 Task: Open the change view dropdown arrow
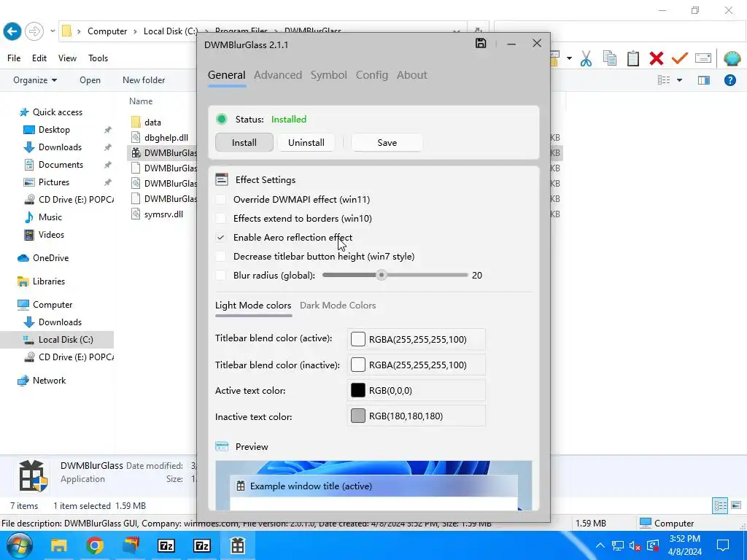[x=679, y=80]
